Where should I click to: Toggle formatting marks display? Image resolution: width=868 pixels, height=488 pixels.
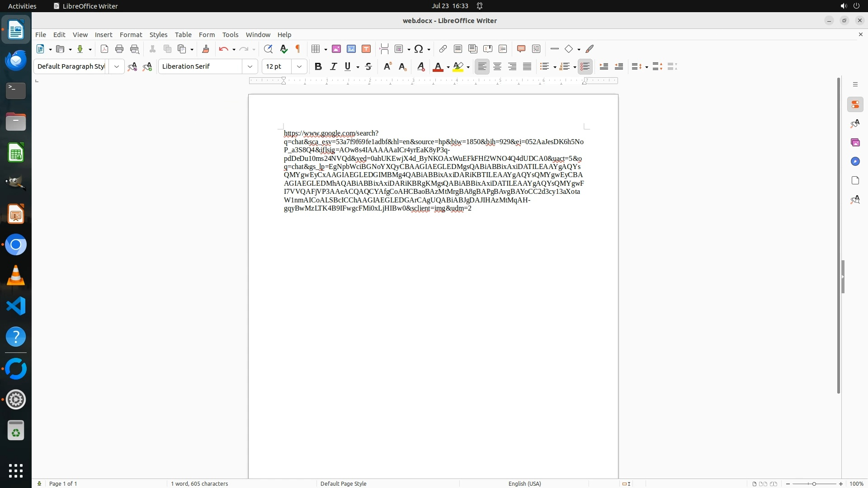coord(298,49)
